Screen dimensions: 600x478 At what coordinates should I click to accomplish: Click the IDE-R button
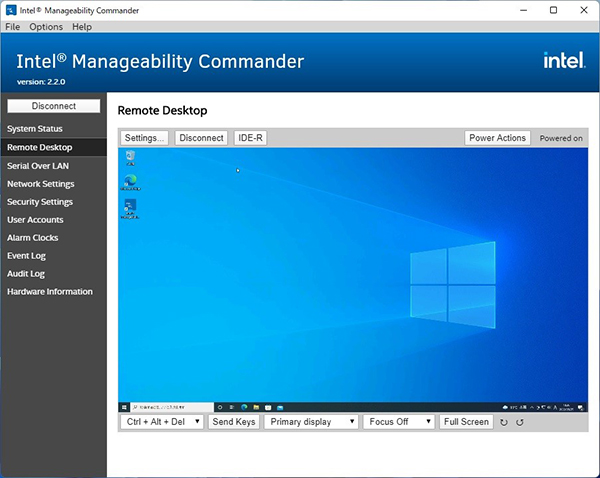[251, 138]
